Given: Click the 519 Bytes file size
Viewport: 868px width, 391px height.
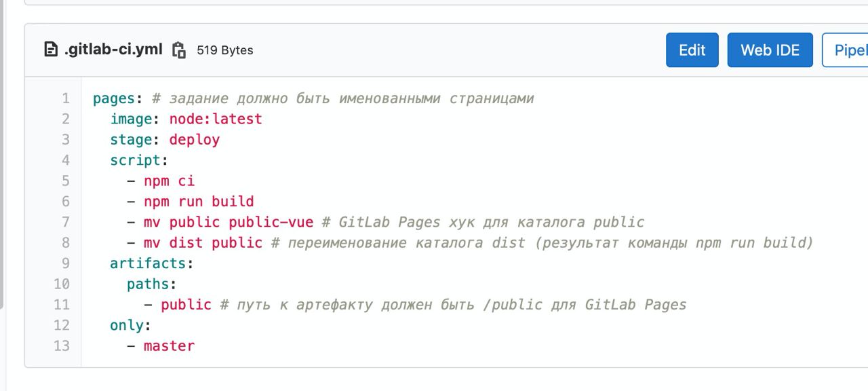Looking at the screenshot, I should pyautogui.click(x=225, y=50).
